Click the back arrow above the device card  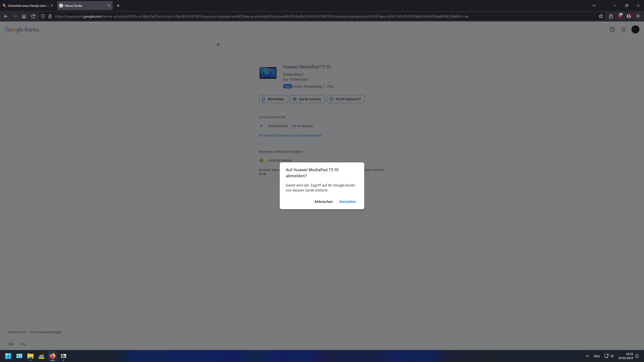[x=218, y=44]
